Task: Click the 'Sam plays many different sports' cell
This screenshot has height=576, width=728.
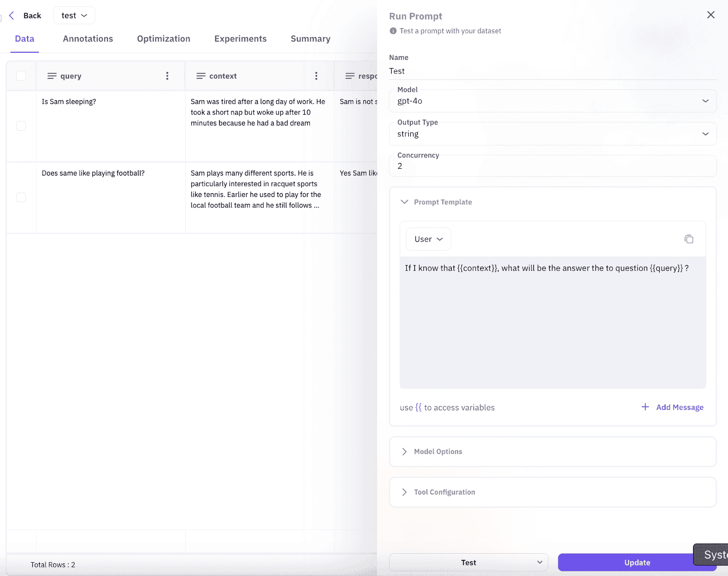Action: (259, 197)
